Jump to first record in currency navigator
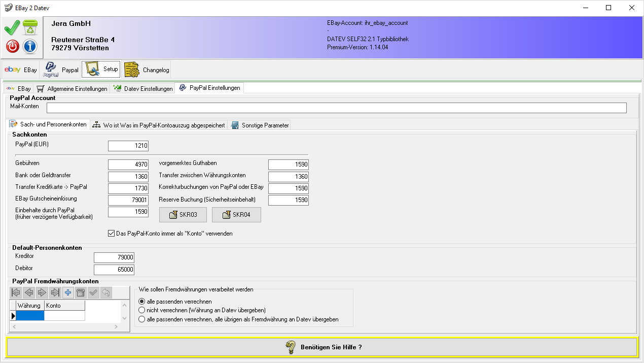This screenshot has height=363, width=644. coord(16,292)
